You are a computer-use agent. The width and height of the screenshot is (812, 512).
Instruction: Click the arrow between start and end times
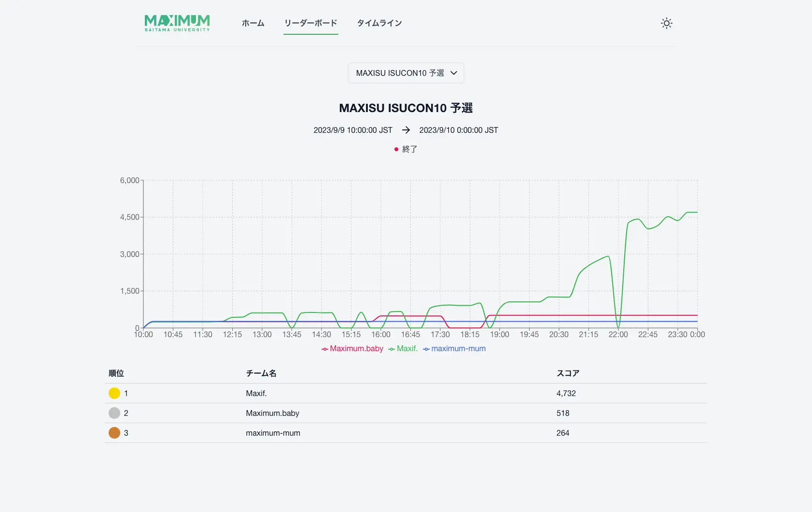tap(406, 130)
